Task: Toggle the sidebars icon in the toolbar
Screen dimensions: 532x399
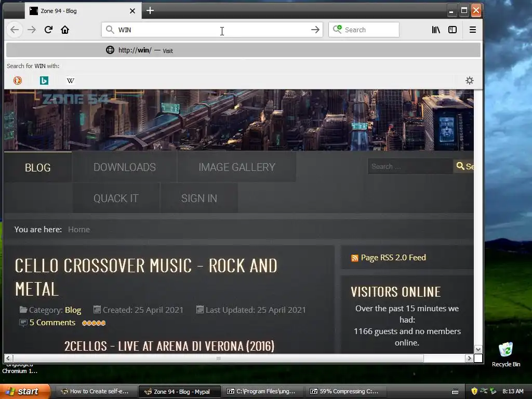Action: click(x=453, y=30)
